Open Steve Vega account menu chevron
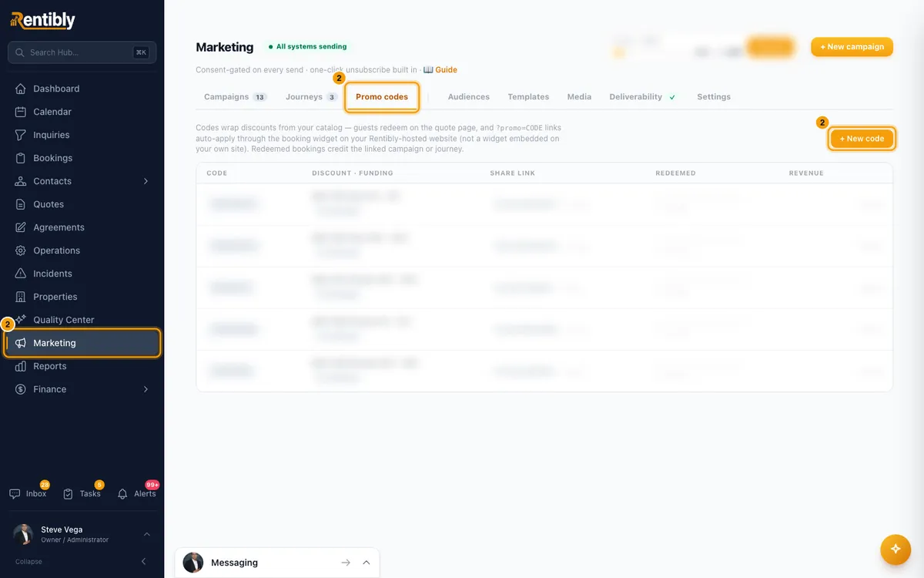 tap(147, 535)
